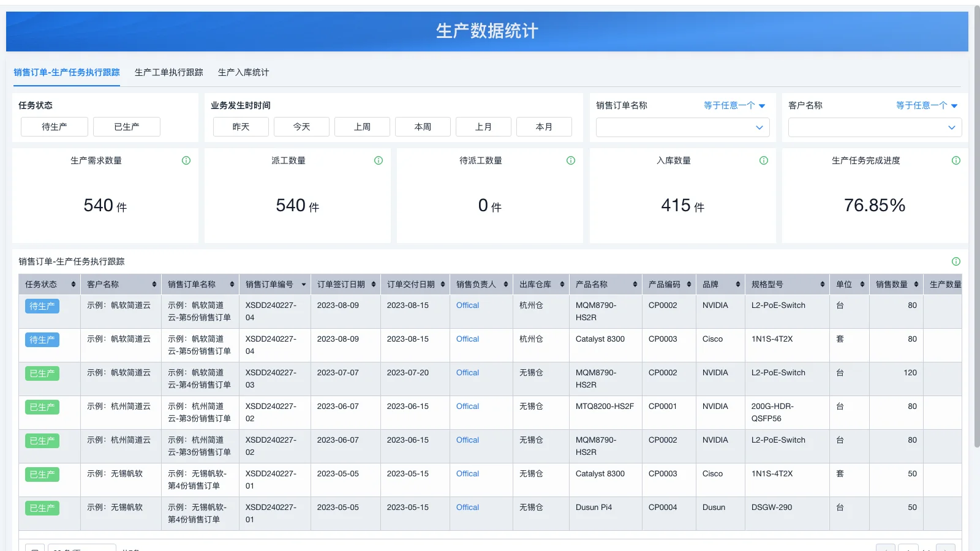
Task: Open the 客户名称 selection dropdown
Action: point(875,127)
